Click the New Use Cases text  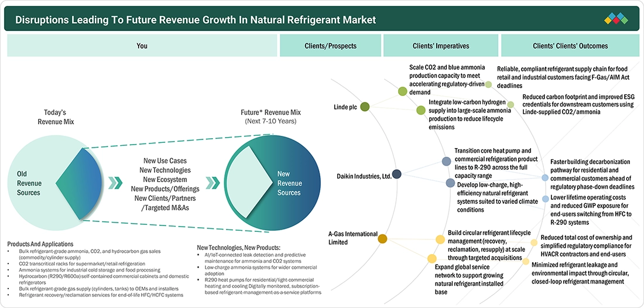(x=165, y=161)
